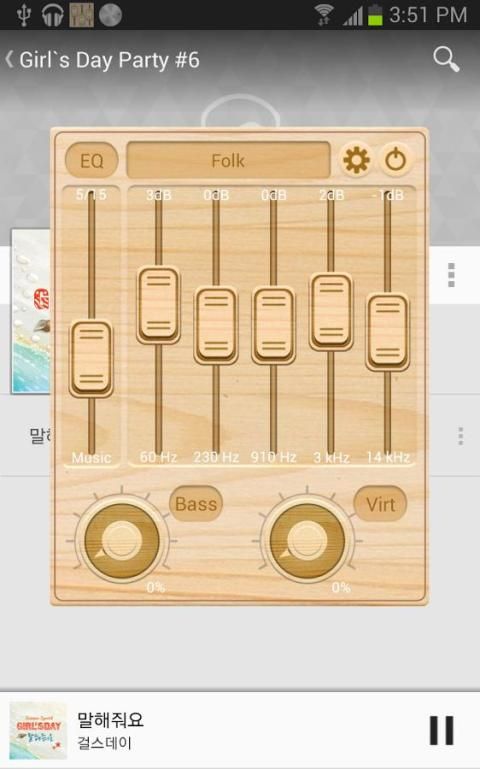Click the 230 Hz band slider handle
Image resolution: width=480 pixels, height=769 pixels.
(x=216, y=326)
